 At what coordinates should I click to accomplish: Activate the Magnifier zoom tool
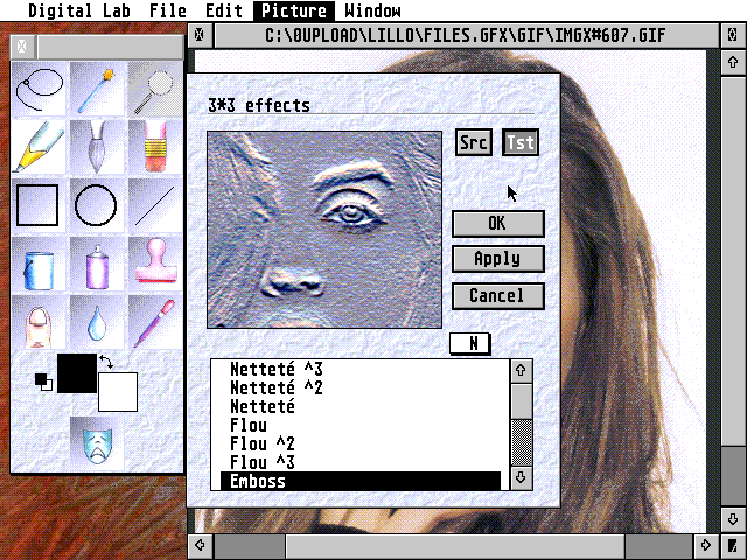point(155,87)
